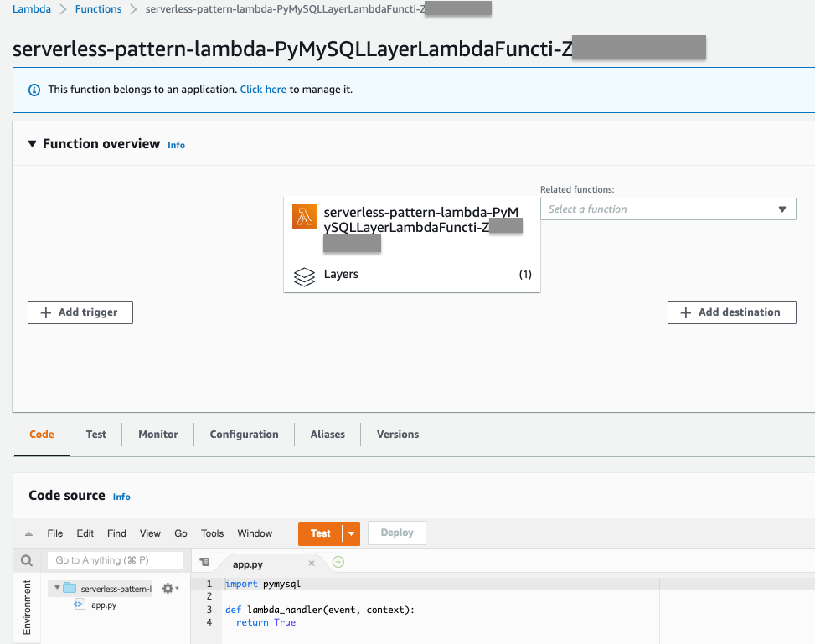This screenshot has width=815, height=644.
Task: Click the Add destination button
Action: tap(732, 312)
